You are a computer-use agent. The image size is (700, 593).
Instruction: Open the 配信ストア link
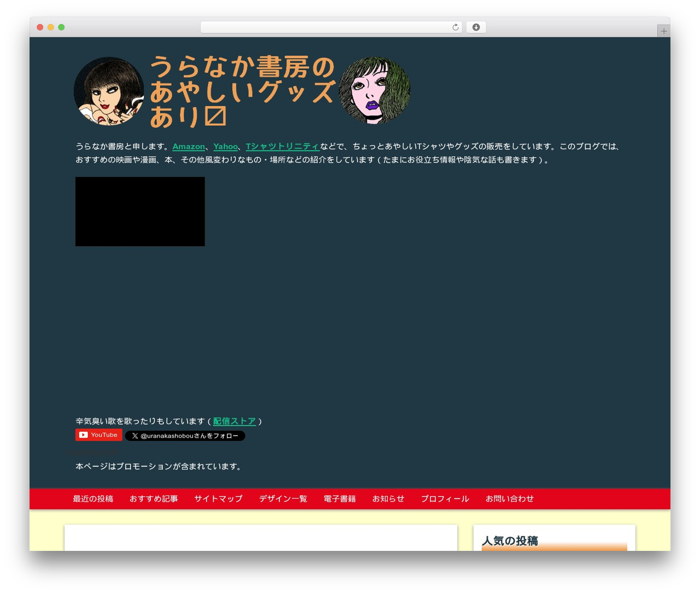coord(234,421)
